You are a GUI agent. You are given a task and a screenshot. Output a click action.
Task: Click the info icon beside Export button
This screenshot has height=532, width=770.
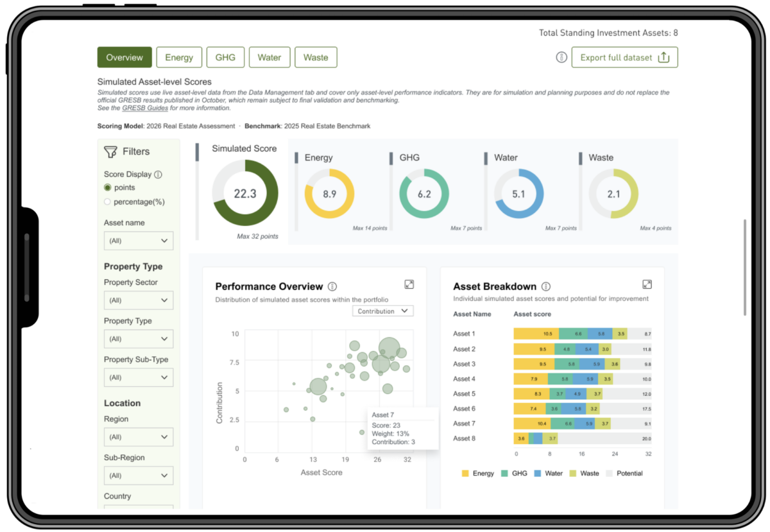[561, 58]
